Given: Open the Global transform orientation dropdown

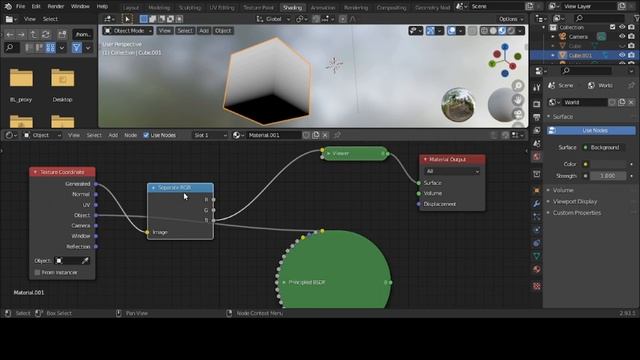Looking at the screenshot, I should pyautogui.click(x=273, y=19).
